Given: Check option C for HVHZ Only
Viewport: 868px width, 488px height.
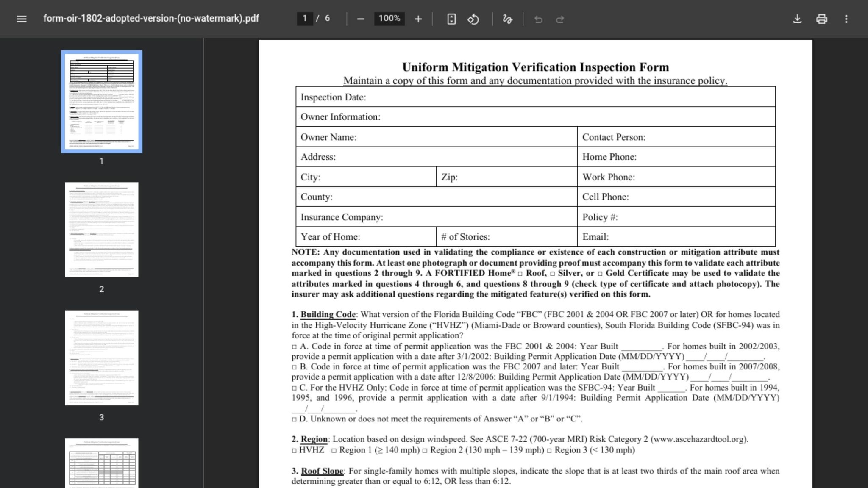Looking at the screenshot, I should coord(294,388).
